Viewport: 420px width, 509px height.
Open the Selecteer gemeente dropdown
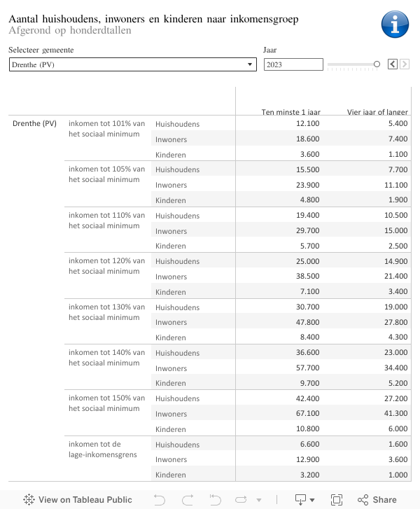[x=132, y=64]
